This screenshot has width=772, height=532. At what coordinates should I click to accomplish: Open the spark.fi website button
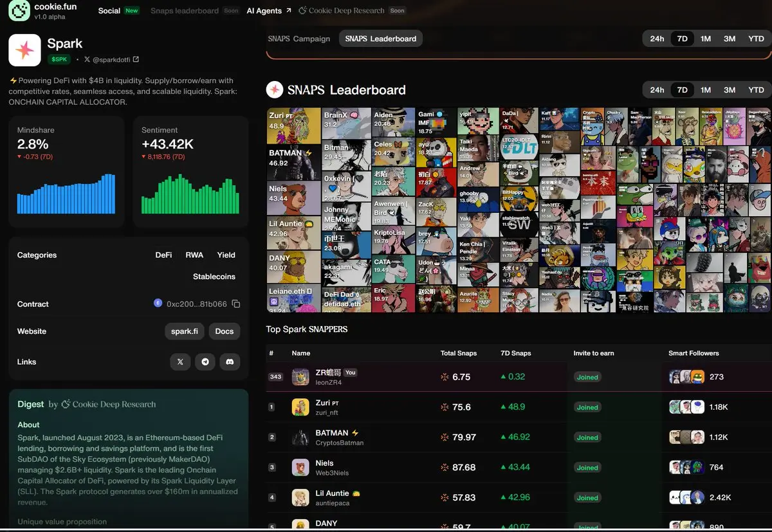coord(185,331)
